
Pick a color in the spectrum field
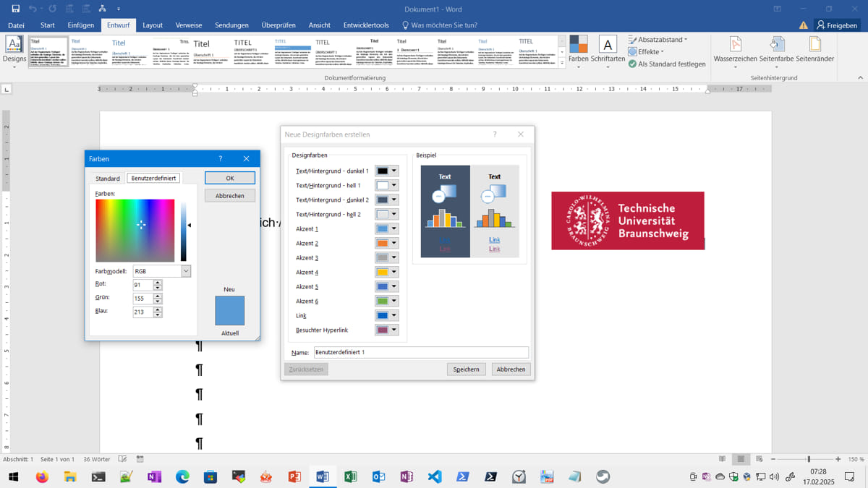[x=135, y=231]
